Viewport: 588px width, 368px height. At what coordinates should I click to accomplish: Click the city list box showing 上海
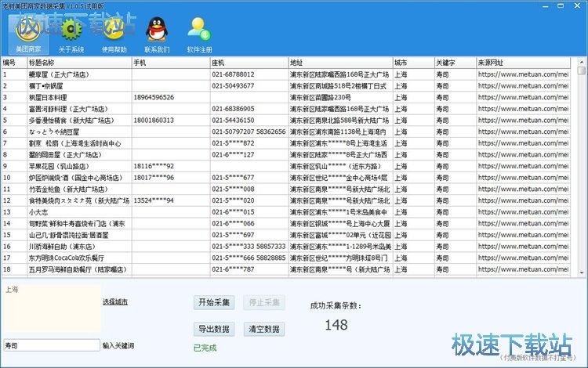(x=52, y=308)
